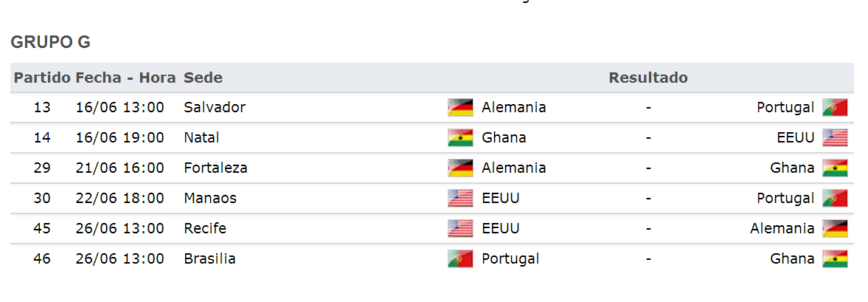Click Germany flag in match 45 row
Viewport: 868px width, 302px height.
point(835,228)
